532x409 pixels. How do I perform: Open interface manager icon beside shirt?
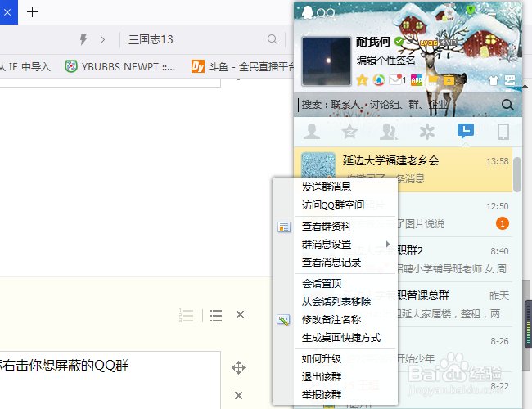click(510, 80)
